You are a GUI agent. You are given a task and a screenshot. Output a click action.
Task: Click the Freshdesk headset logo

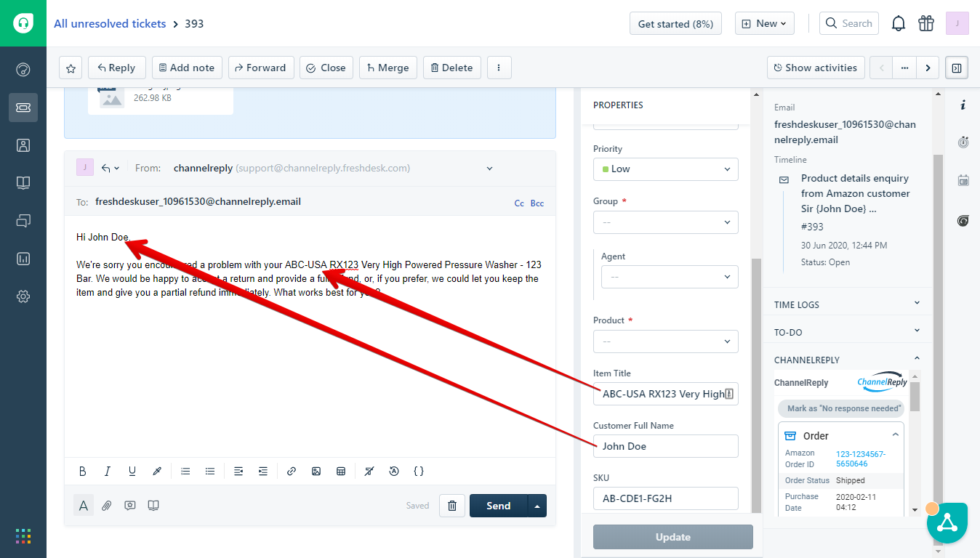pyautogui.click(x=23, y=23)
